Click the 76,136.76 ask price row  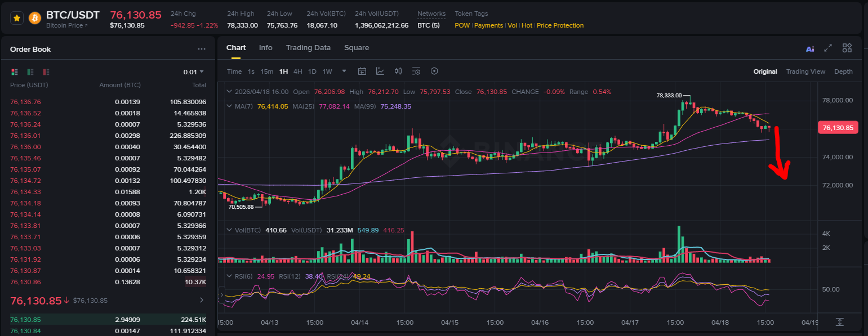108,102
